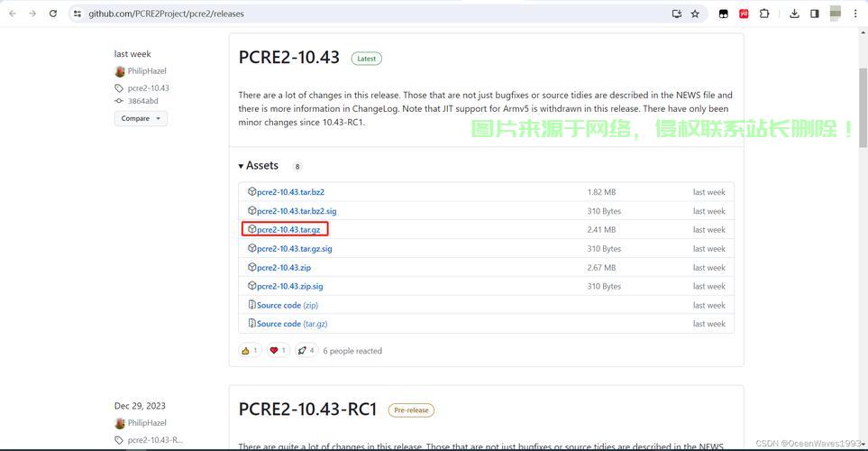
Task: Toggle the browser side panel icon
Action: tap(814, 14)
